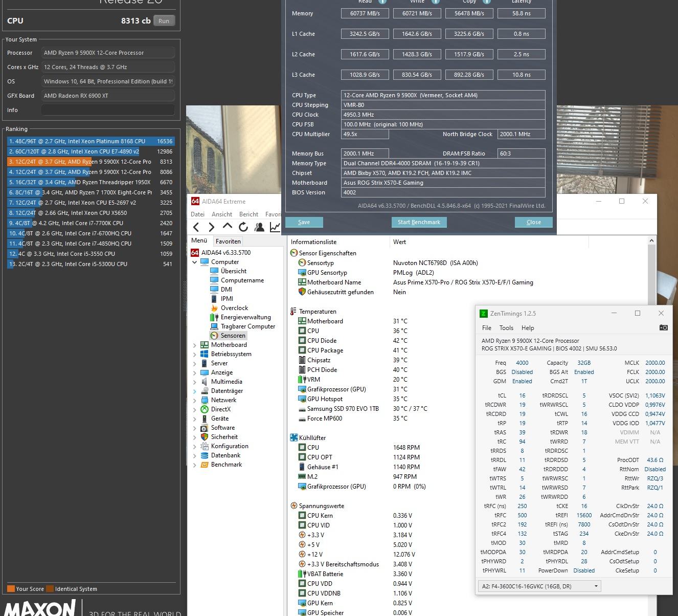This screenshot has width=678, height=616.
Task: Click the VRM temperature row icon
Action: (x=302, y=380)
